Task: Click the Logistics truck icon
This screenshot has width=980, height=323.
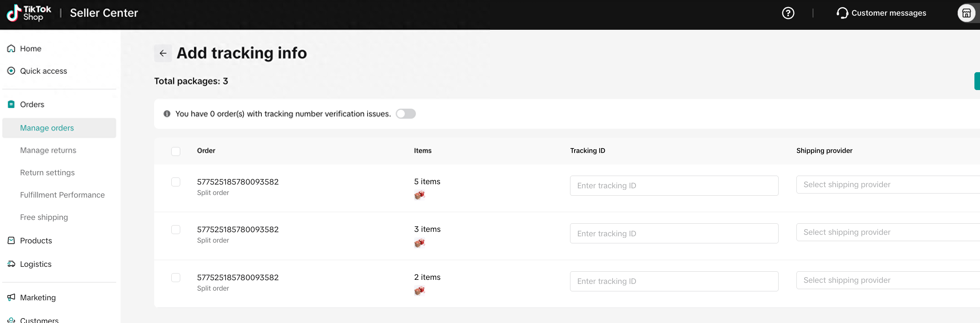Action: click(11, 264)
